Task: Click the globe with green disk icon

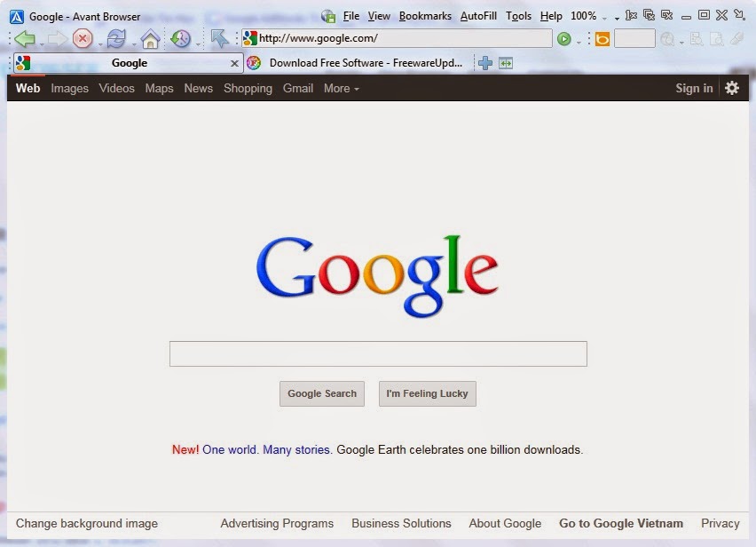Action: pyautogui.click(x=328, y=16)
